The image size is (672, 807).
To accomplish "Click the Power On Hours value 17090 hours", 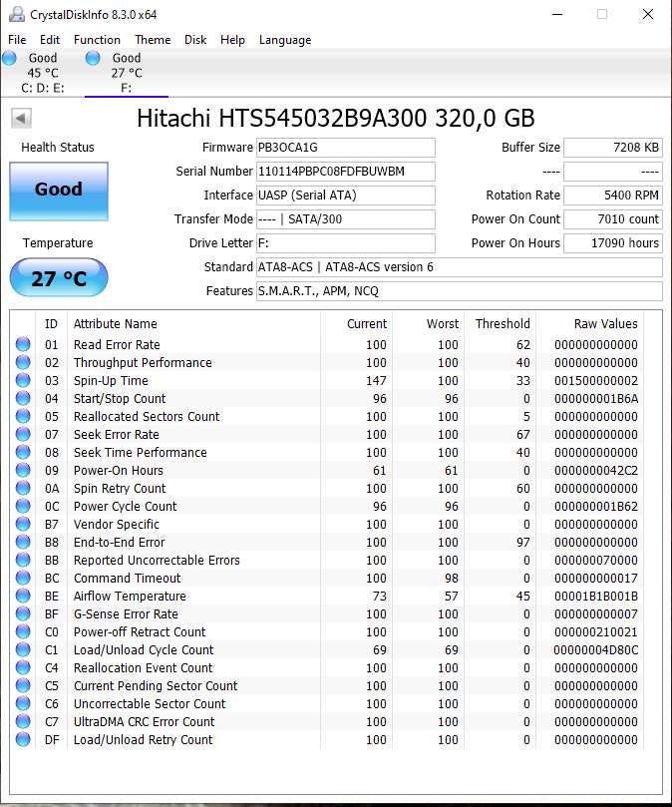I will coord(613,243).
